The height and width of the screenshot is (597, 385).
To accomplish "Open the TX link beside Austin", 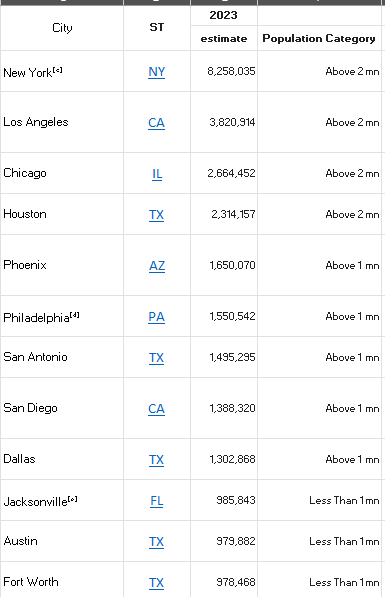I will [x=157, y=542].
